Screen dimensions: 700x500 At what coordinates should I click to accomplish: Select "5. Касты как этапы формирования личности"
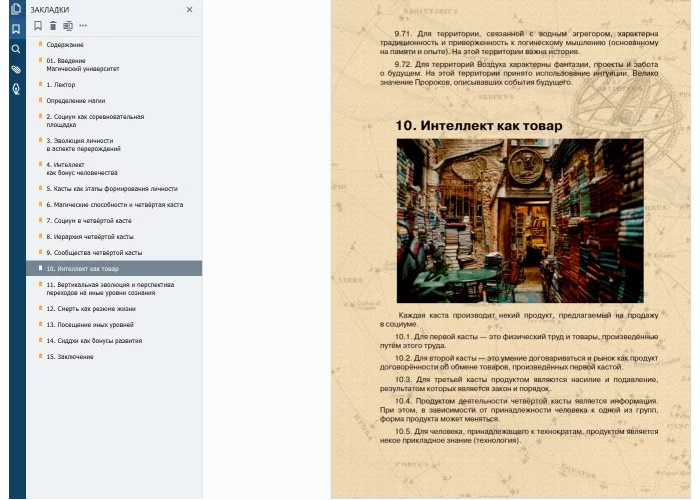coord(114,189)
